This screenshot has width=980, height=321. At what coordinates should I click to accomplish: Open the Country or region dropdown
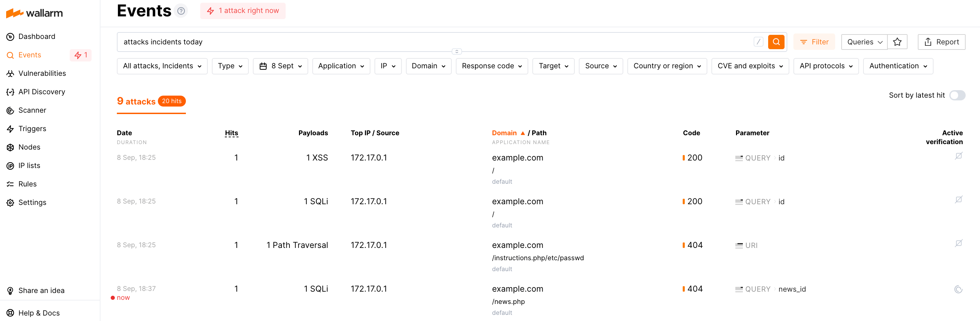(667, 66)
